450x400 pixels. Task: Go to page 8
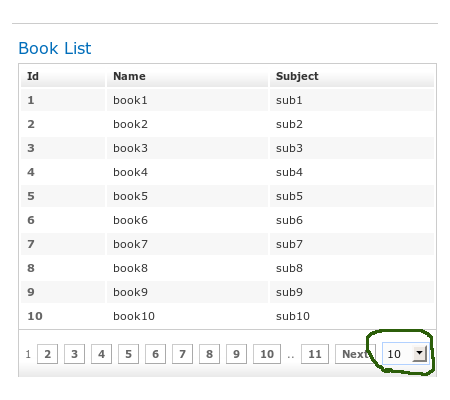point(209,354)
